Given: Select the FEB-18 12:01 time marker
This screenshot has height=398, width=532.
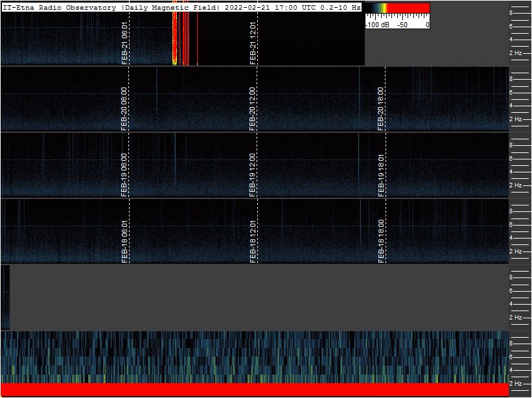Looking at the screenshot, I should point(253,241).
